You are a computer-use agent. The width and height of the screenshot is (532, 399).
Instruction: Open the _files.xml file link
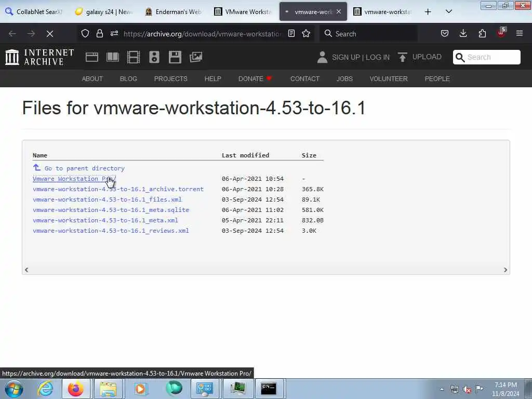pos(107,199)
